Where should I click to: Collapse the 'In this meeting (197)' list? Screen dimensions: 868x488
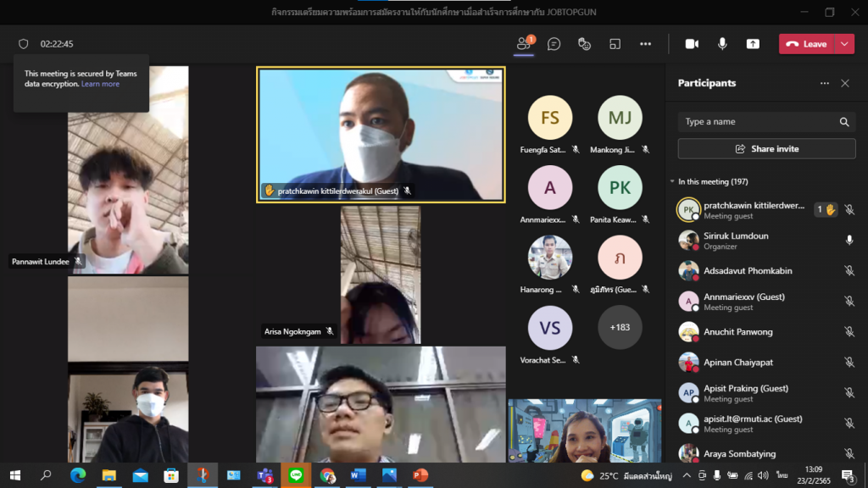(x=672, y=181)
